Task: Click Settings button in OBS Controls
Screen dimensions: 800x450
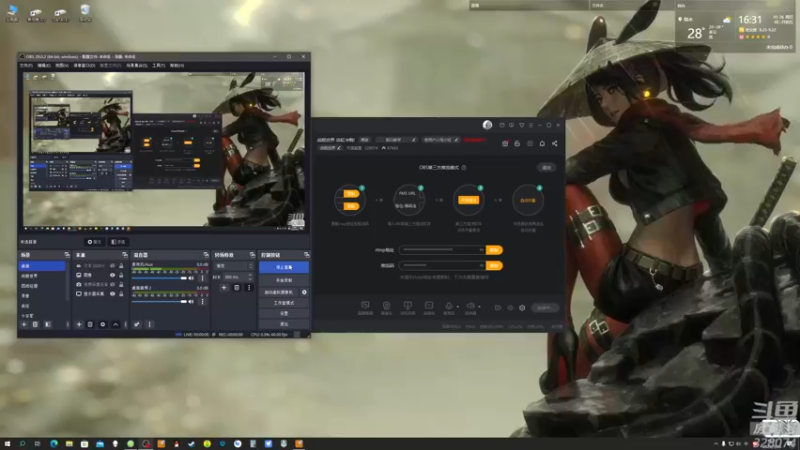Action: pyautogui.click(x=284, y=313)
